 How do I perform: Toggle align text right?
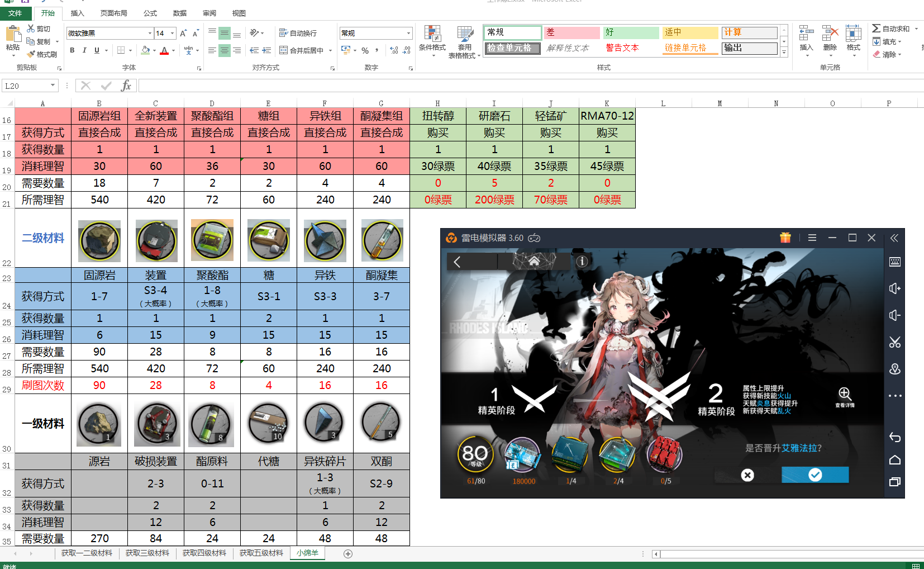[x=237, y=50]
